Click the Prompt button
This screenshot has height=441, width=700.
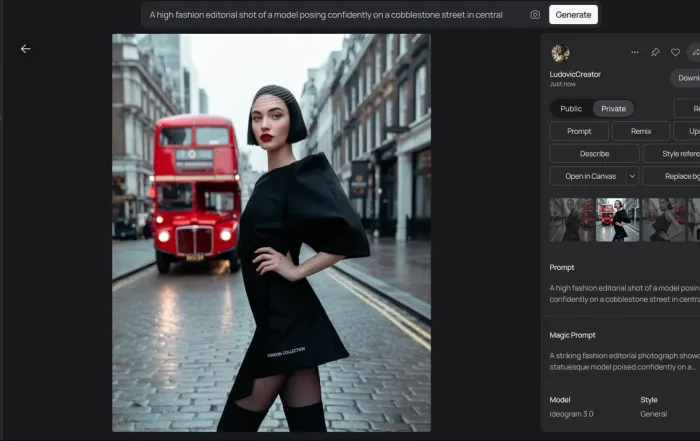tap(579, 131)
